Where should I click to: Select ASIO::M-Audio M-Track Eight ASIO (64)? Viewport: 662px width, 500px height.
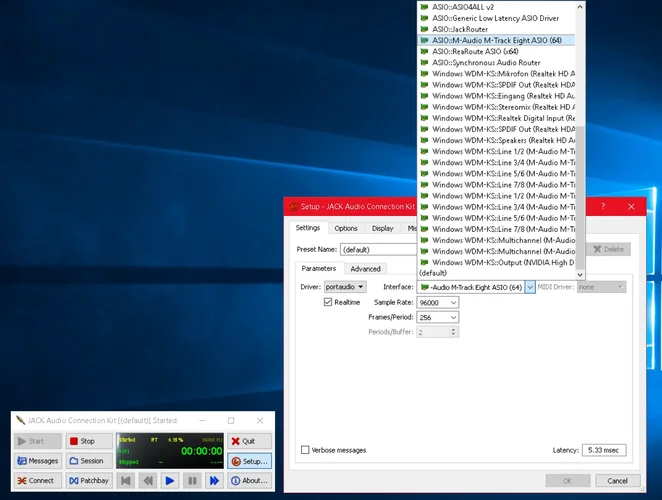click(x=496, y=40)
